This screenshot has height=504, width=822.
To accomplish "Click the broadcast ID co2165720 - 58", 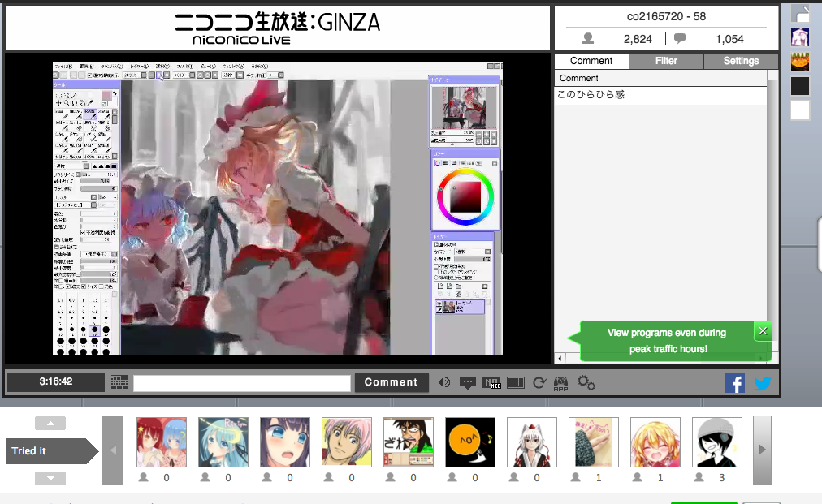I will [666, 17].
